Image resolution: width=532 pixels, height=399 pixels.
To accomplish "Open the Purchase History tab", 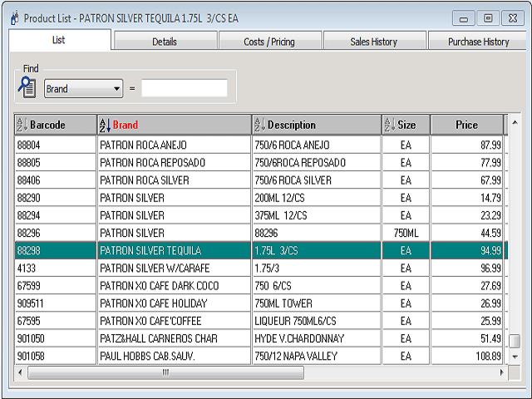I will (478, 42).
